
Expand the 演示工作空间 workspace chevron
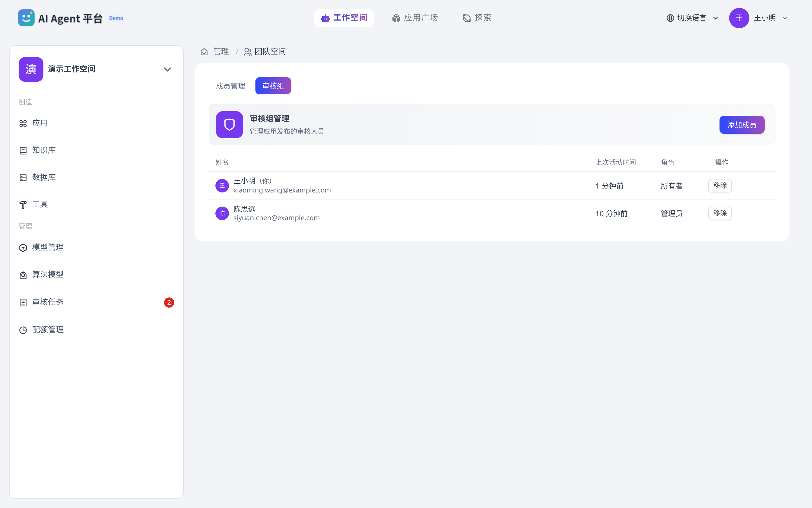click(167, 69)
